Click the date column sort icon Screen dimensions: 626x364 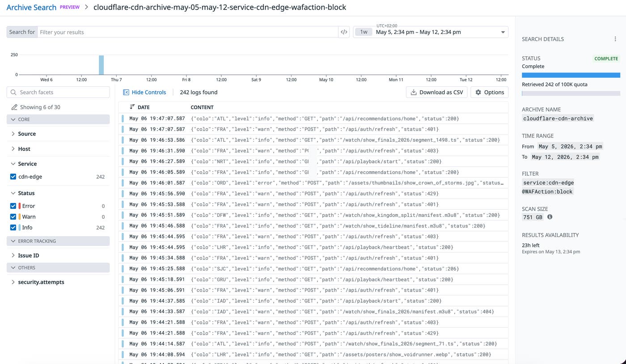pos(132,107)
